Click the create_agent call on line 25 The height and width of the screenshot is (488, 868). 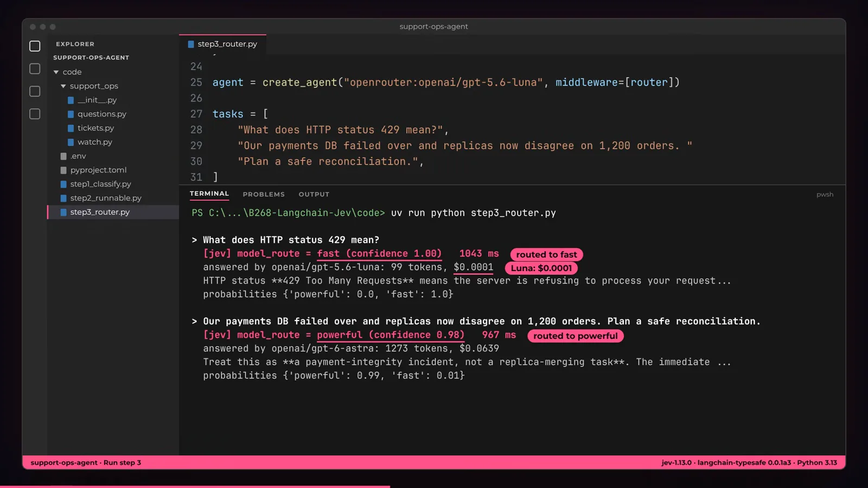pos(300,82)
